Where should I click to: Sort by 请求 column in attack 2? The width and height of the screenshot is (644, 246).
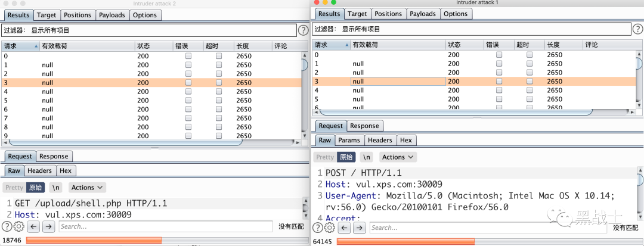pyautogui.click(x=20, y=46)
